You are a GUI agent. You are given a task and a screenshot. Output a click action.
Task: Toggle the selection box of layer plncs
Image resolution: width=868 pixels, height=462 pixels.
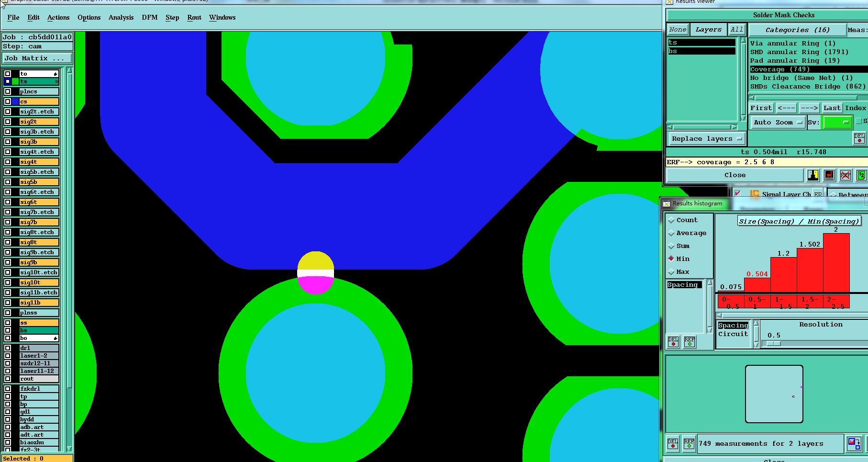(8, 91)
